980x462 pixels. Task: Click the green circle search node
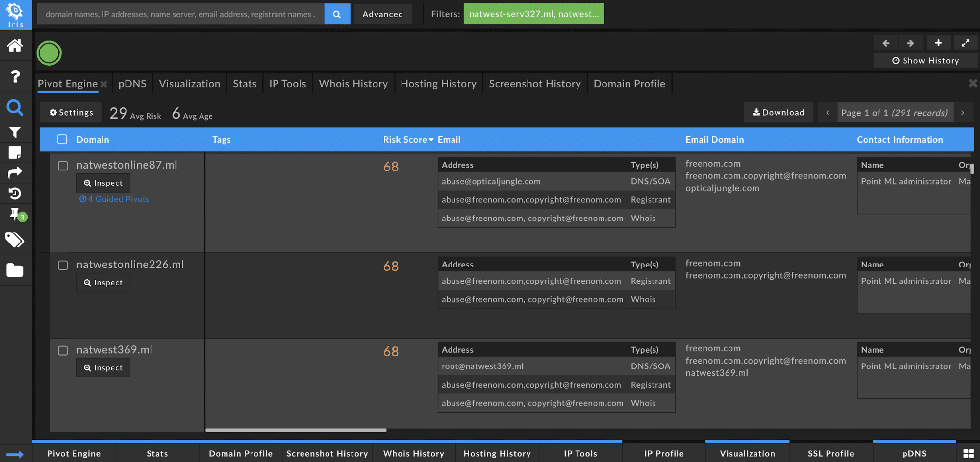tap(49, 53)
